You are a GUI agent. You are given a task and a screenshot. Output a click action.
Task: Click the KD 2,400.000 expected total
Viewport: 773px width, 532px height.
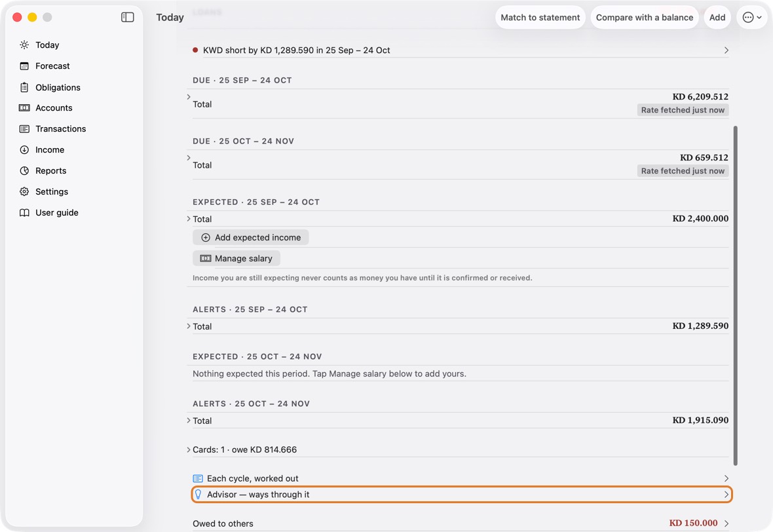coord(700,218)
